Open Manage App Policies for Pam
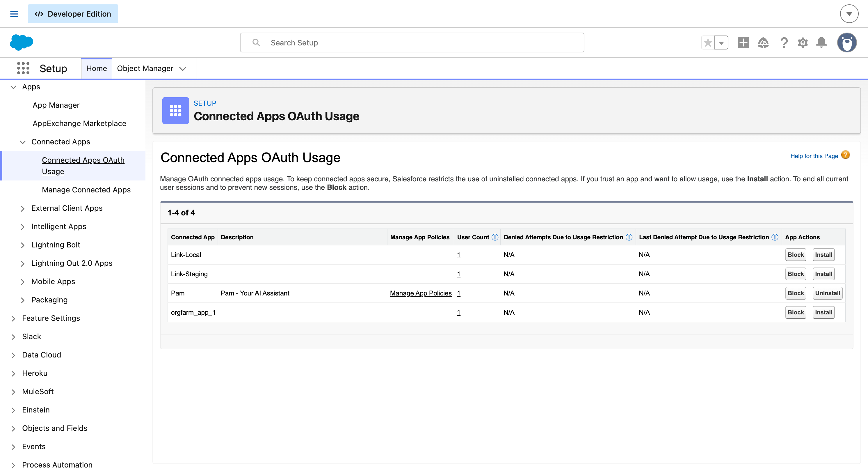The width and height of the screenshot is (868, 471). coord(421,293)
